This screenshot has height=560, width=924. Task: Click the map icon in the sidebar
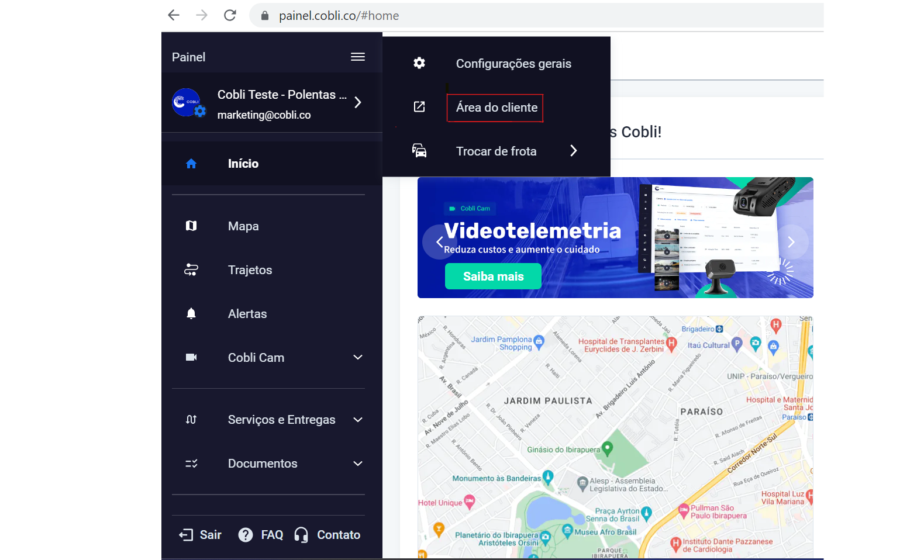click(x=191, y=226)
